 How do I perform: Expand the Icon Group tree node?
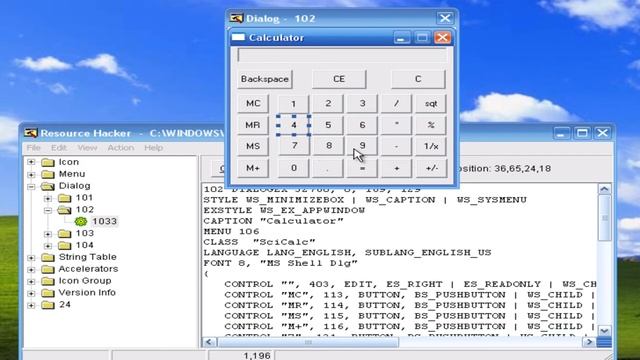coord(31,281)
